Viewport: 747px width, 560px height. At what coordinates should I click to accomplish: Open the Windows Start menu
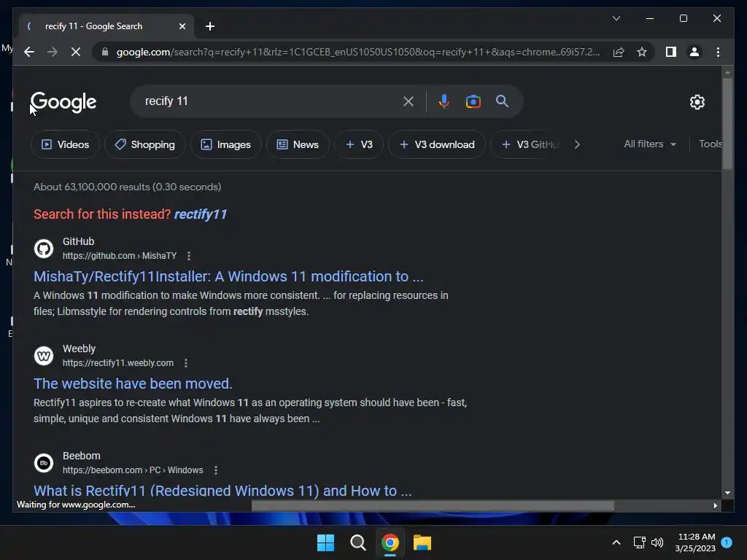pyautogui.click(x=326, y=542)
